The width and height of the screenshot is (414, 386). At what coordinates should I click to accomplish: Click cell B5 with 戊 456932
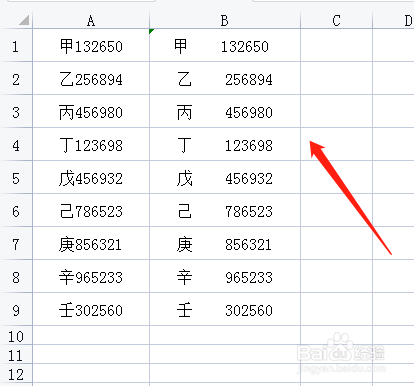point(225,177)
